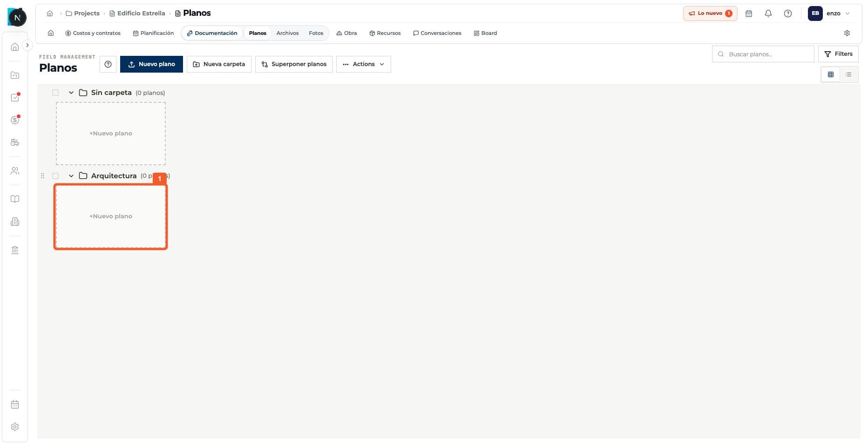
Task: Open the sidebar book icon
Action: [15, 199]
